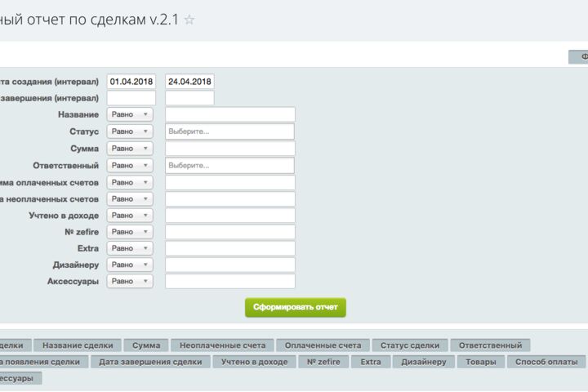Focus the Extra value field
The image size is (588, 392).
coord(229,248)
